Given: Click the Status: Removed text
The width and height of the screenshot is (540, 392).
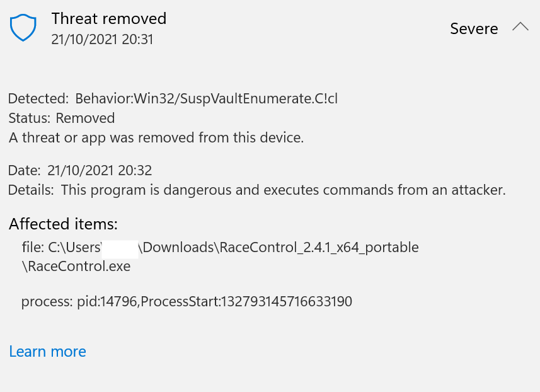Looking at the screenshot, I should coord(61,118).
